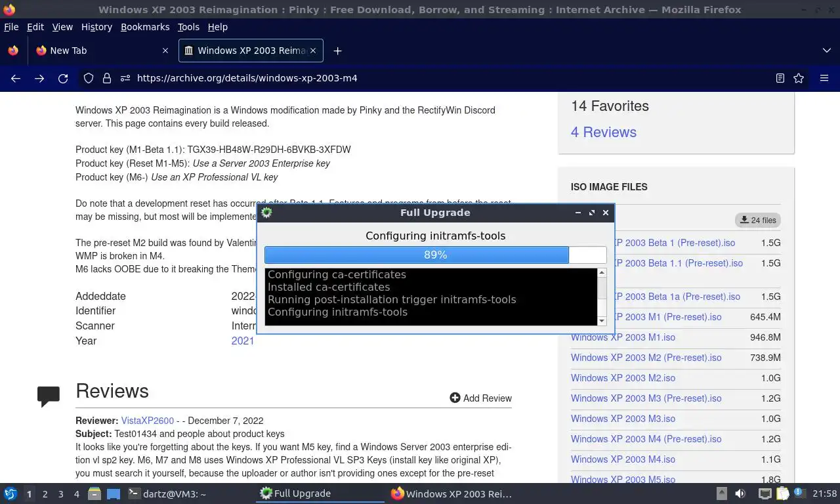Reload the current page
Image resolution: width=840 pixels, height=504 pixels.
63,78
